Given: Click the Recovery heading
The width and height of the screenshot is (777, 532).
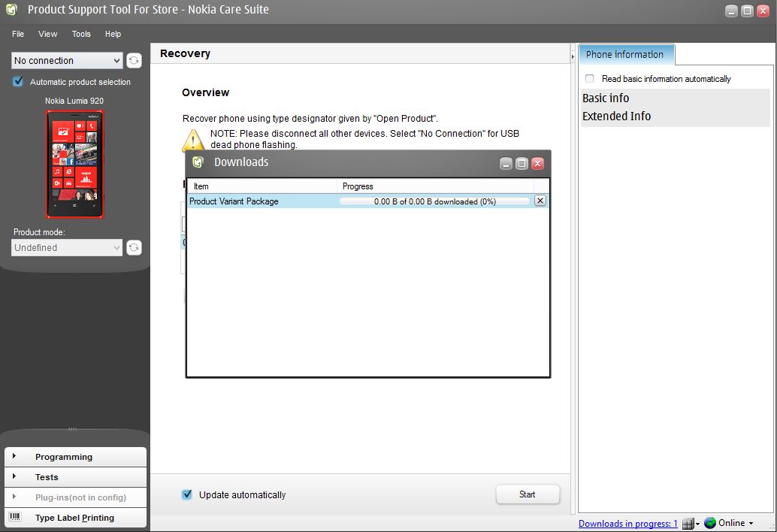Looking at the screenshot, I should click(x=185, y=53).
